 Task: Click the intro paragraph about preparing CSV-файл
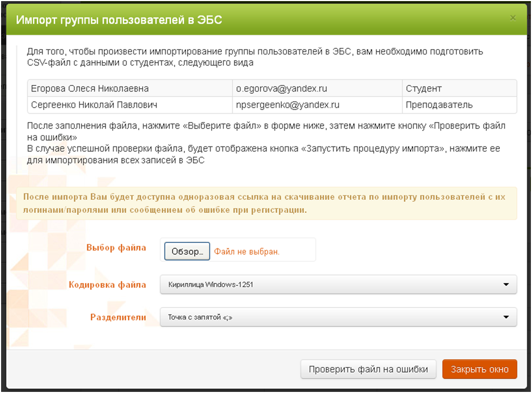pyautogui.click(x=255, y=57)
